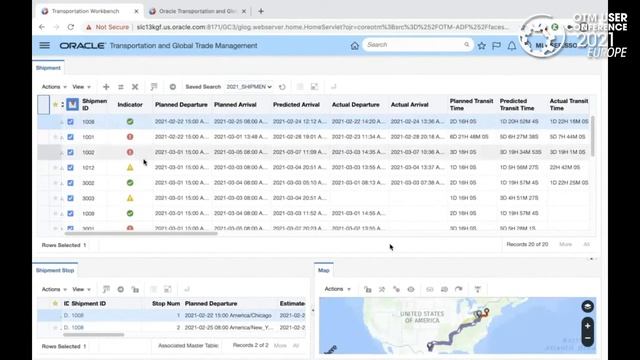Viewport: 640px width, 360px height.
Task: Select the stop row with America/New_Y... departure
Action: tap(171, 327)
